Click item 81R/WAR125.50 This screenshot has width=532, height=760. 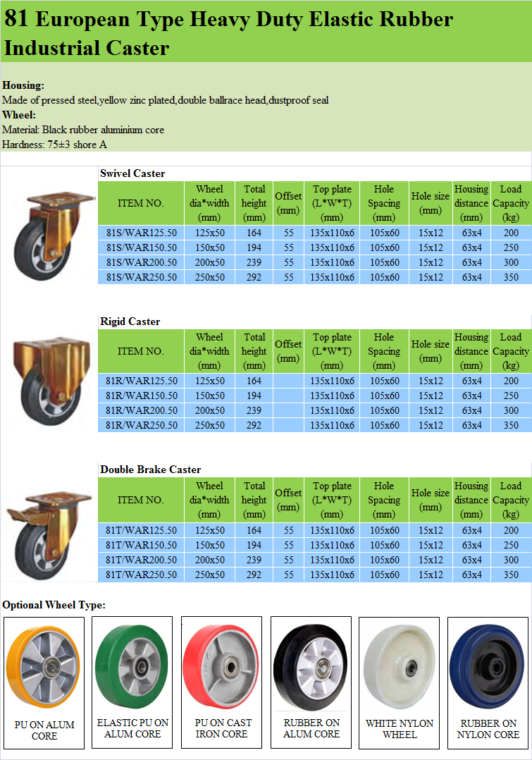pyautogui.click(x=141, y=381)
